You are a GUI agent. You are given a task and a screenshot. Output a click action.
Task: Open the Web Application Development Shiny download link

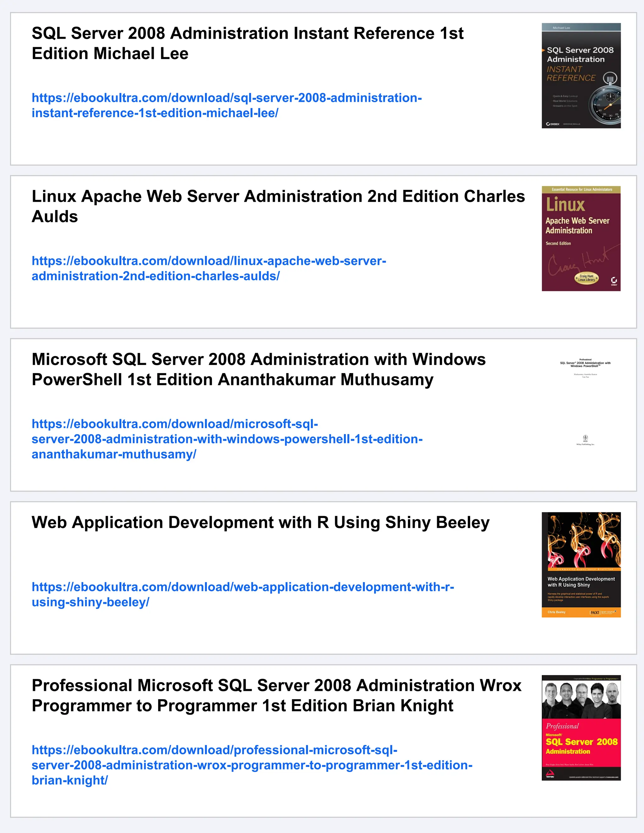pyautogui.click(x=243, y=594)
